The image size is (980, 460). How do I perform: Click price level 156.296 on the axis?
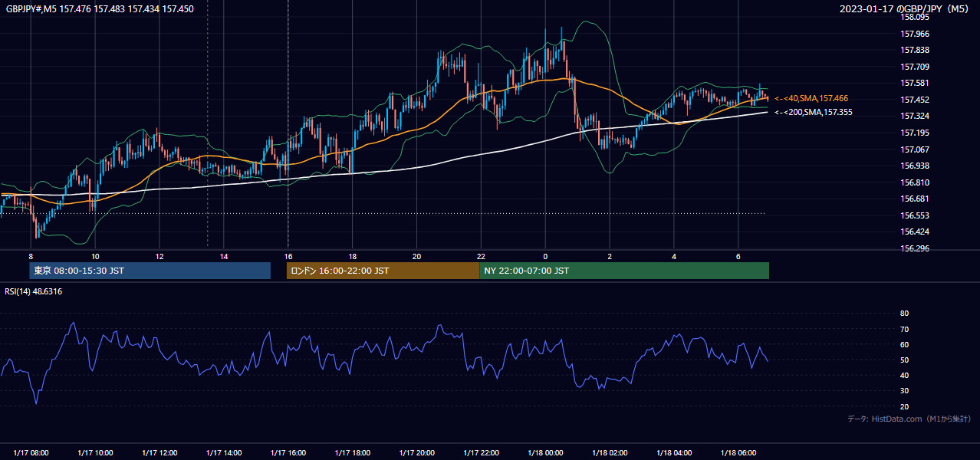[915, 248]
